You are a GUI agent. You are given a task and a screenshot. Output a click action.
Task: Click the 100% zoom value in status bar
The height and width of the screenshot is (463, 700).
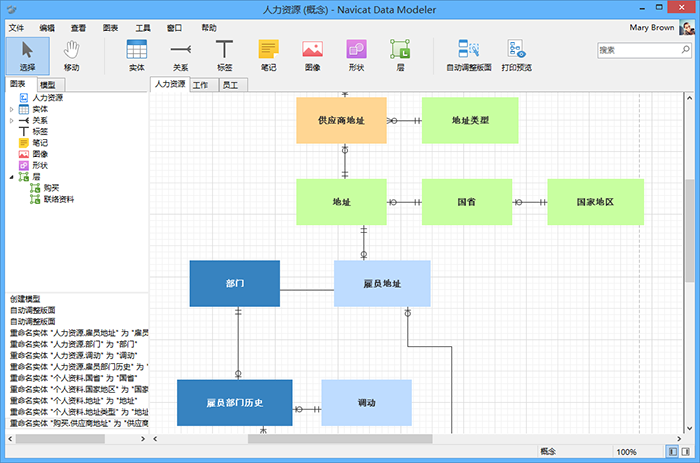[x=626, y=452]
